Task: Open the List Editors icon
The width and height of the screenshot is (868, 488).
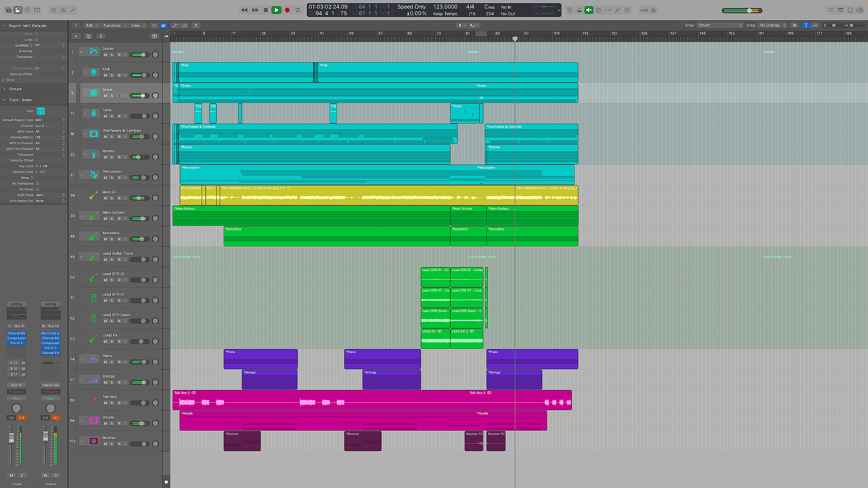Action: 831,10
